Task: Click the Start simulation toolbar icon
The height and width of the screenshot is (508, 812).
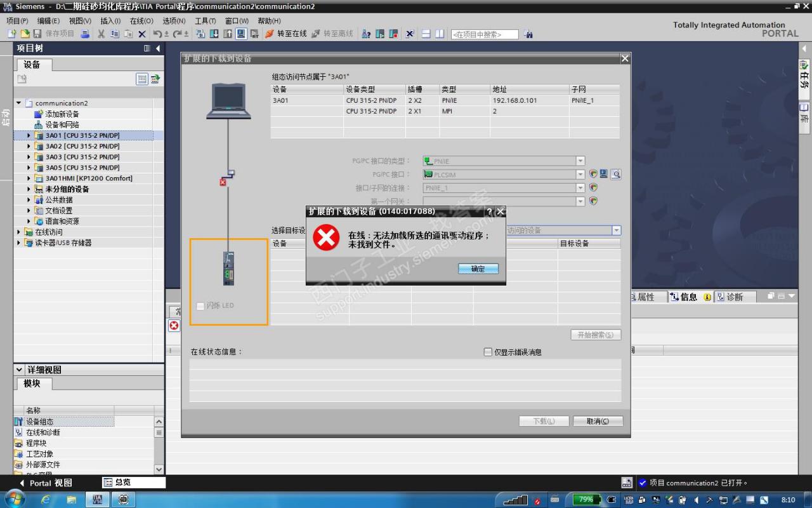Action: 241,34
